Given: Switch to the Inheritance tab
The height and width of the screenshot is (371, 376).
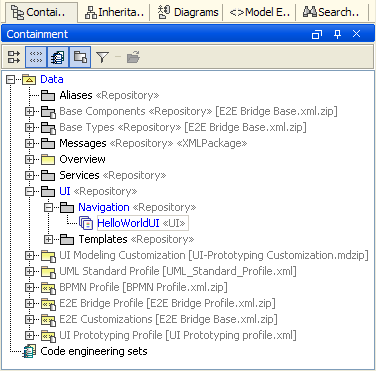Looking at the screenshot, I should (114, 12).
